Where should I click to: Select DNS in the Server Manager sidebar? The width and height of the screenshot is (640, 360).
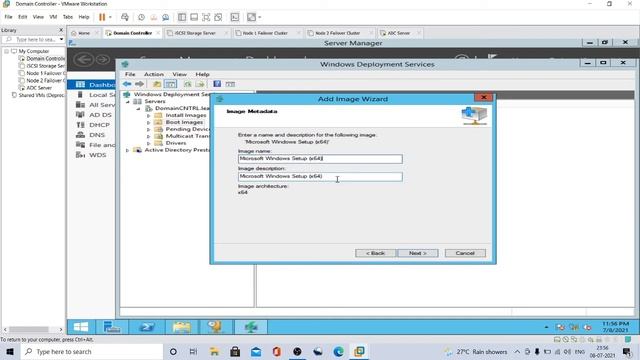click(x=97, y=135)
